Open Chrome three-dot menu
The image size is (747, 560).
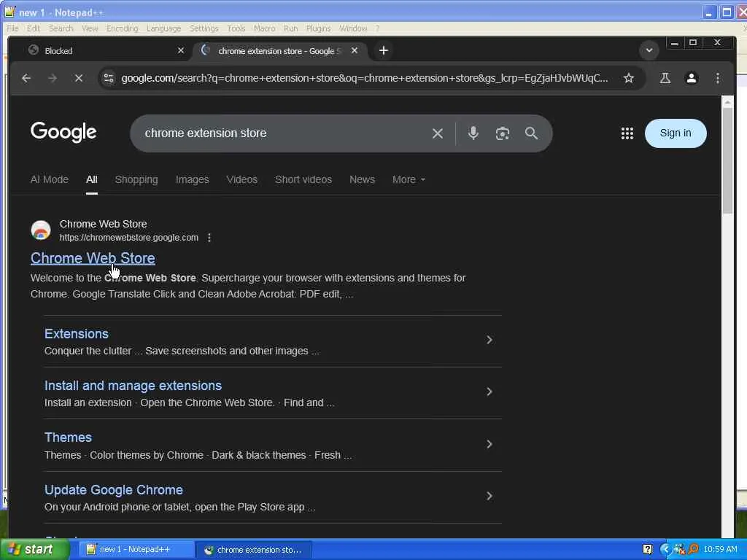[718, 78]
